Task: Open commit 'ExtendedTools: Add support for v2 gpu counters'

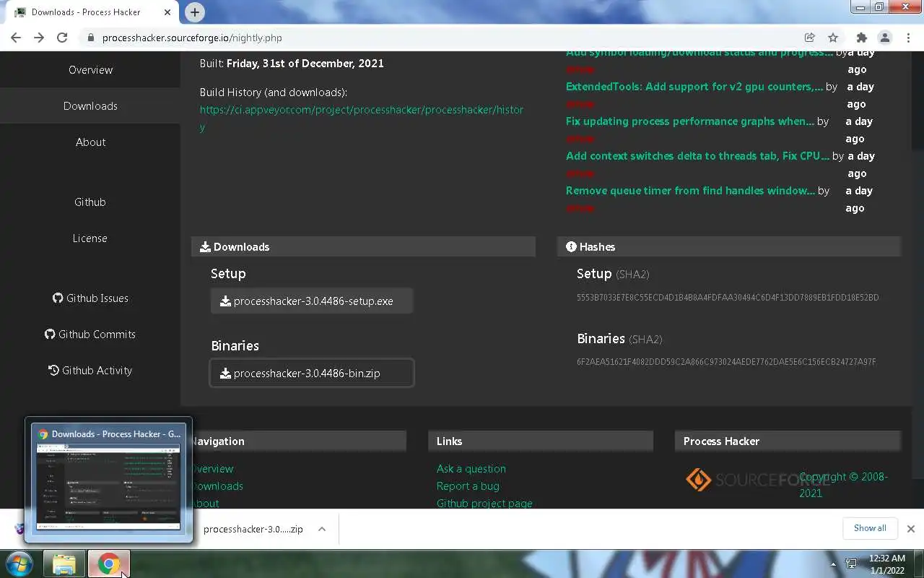Action: pyautogui.click(x=694, y=87)
